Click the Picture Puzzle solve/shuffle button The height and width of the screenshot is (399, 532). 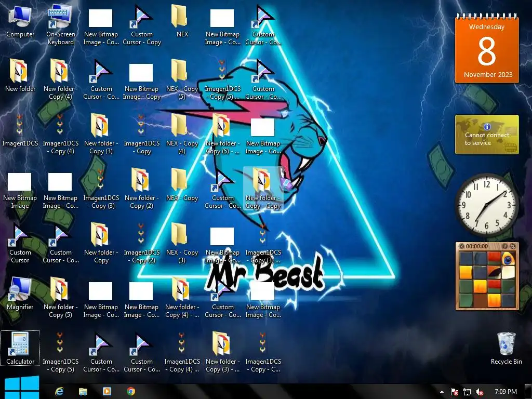(513, 246)
